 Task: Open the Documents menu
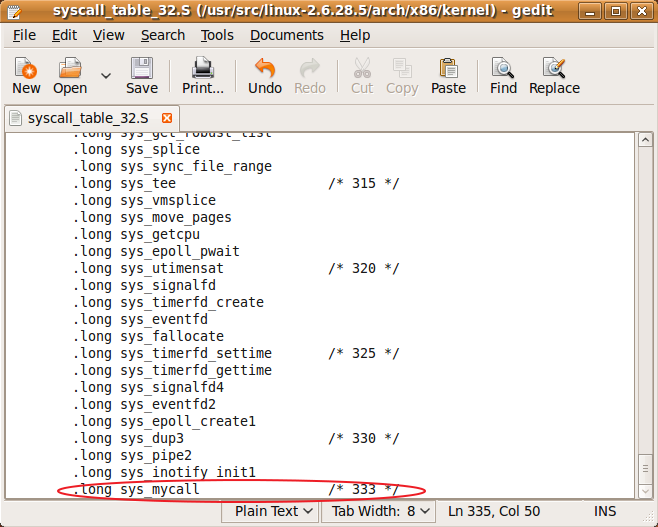click(287, 35)
